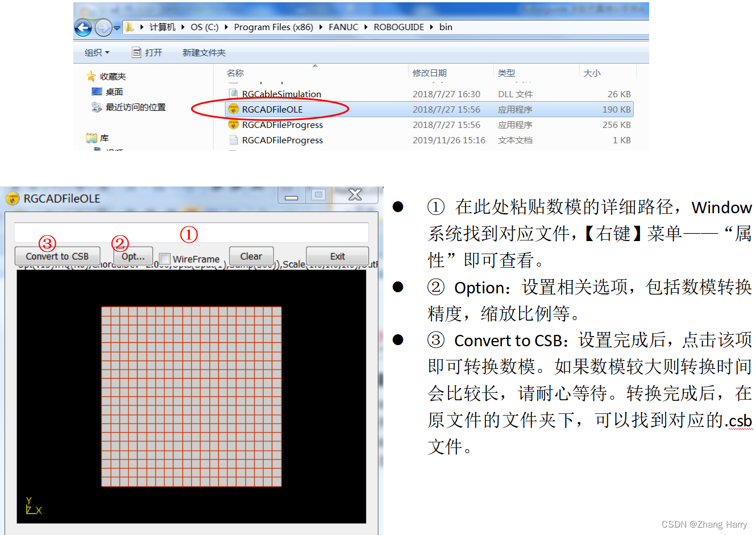Viewport: 756px width, 535px height.
Task: Click the 库 libraries icon
Action: (x=92, y=138)
